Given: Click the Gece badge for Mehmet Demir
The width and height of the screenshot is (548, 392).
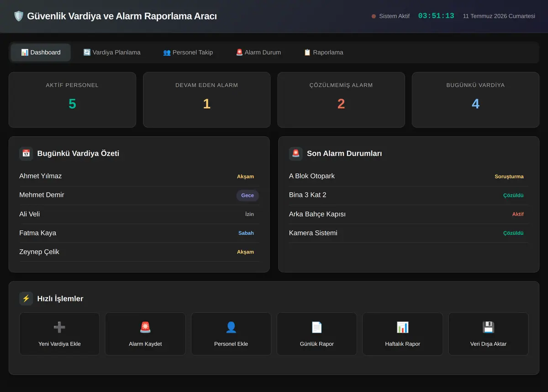Looking at the screenshot, I should click(x=248, y=196).
